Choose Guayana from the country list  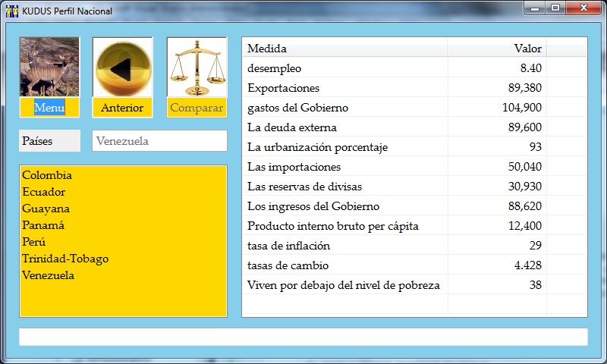46,209
